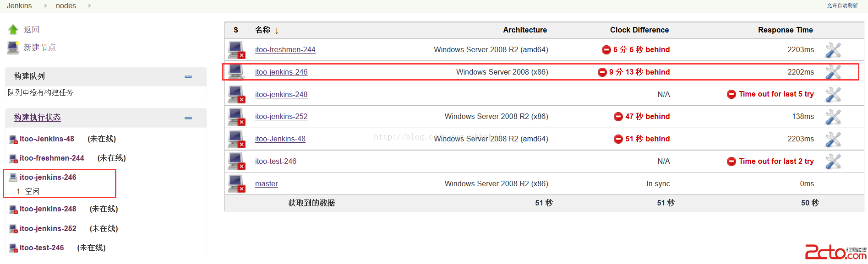This screenshot has height=264, width=868.
Task: Click red error icon beside 47 秒 behind
Action: (618, 116)
